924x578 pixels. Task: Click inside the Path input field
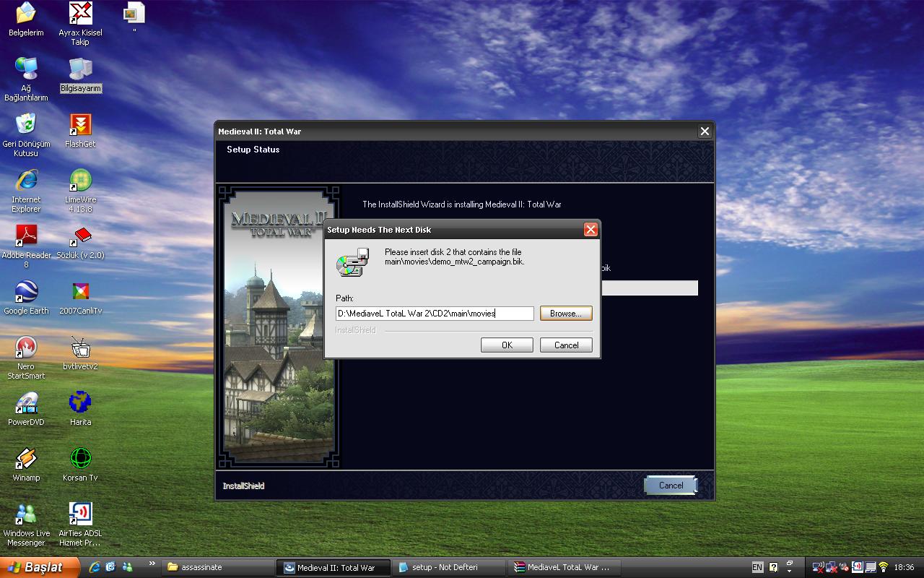[435, 314]
